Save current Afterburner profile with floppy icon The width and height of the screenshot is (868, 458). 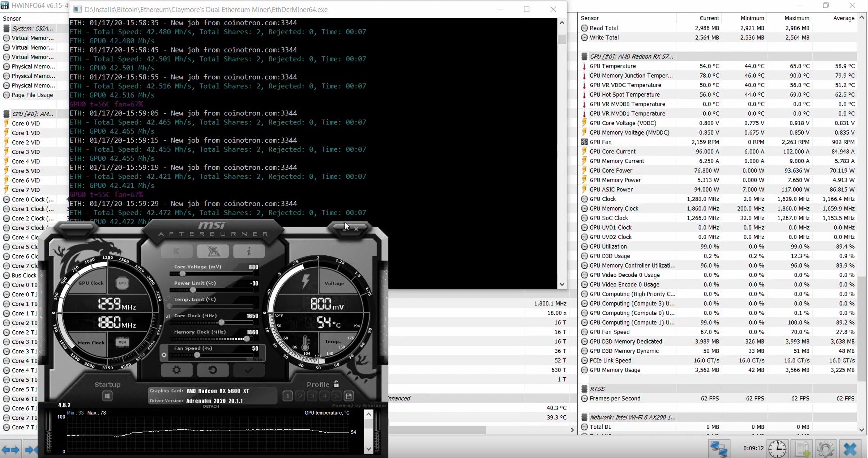(x=349, y=396)
